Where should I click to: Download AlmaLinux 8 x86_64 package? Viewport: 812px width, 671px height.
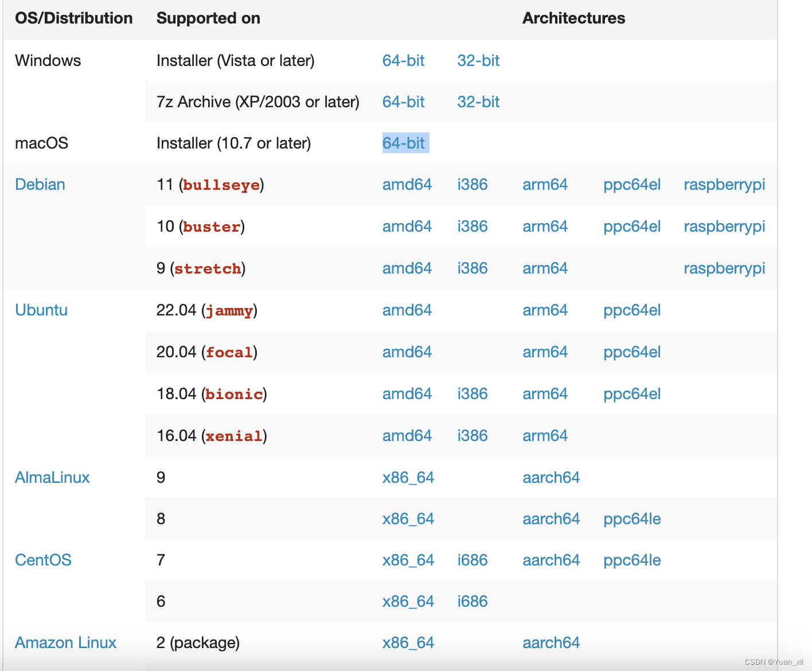click(x=408, y=519)
